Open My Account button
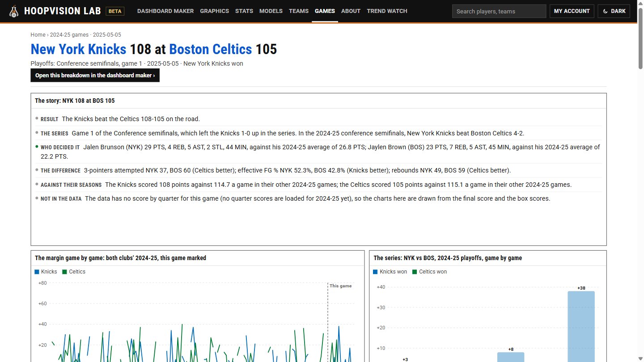This screenshot has width=644, height=362. tap(572, 11)
